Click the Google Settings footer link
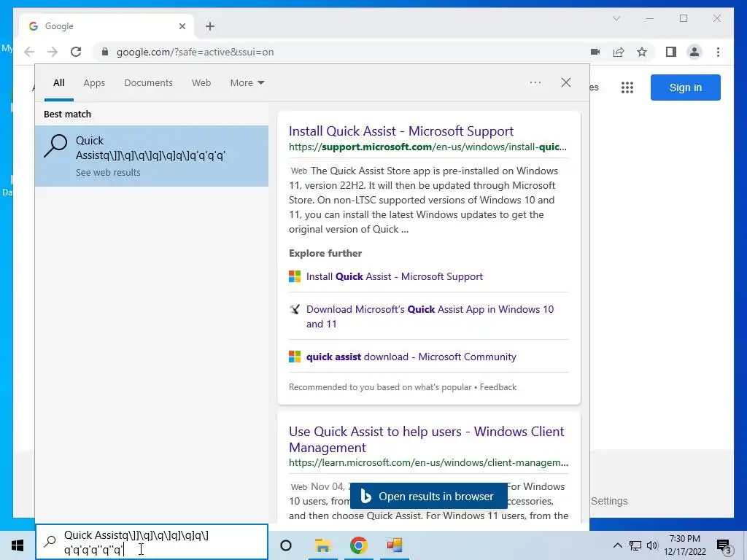Viewport: 747px width, 560px height. (609, 501)
